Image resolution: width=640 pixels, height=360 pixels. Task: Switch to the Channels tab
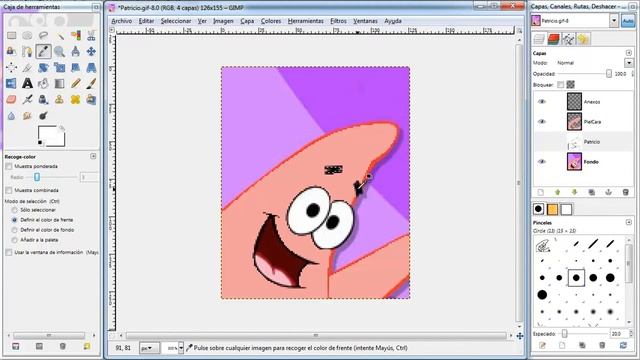[553, 39]
